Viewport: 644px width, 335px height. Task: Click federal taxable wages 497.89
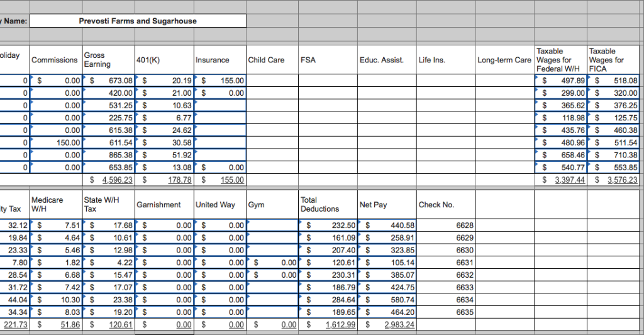point(560,81)
